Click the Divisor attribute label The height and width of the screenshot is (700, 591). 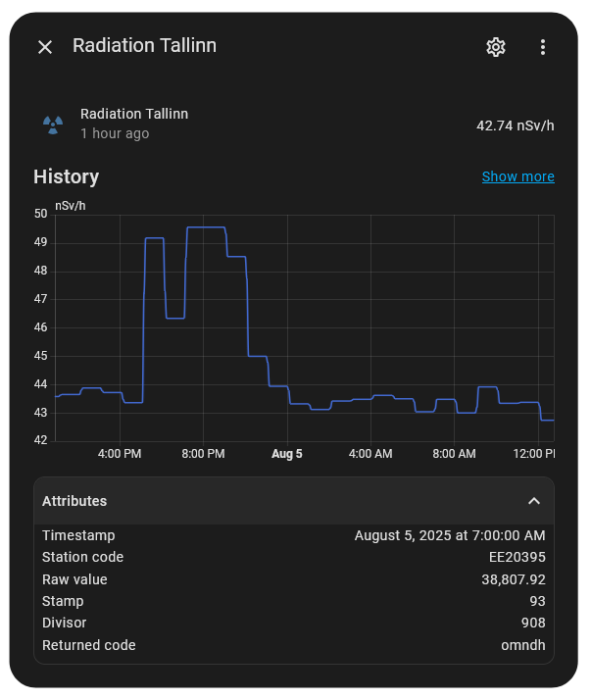(x=65, y=623)
